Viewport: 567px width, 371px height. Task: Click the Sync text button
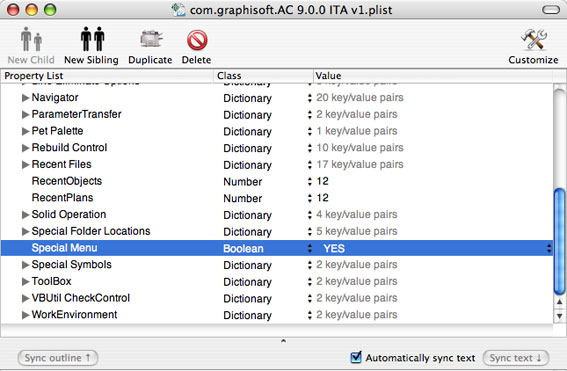click(x=516, y=358)
